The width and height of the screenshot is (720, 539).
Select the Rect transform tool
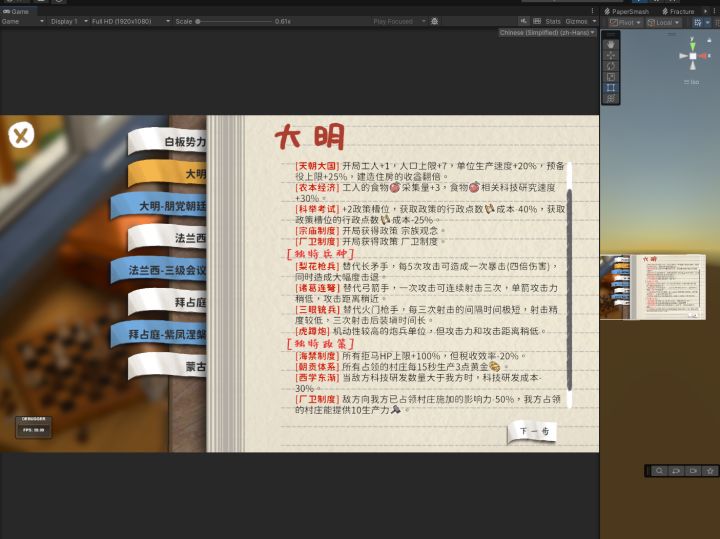point(610,88)
